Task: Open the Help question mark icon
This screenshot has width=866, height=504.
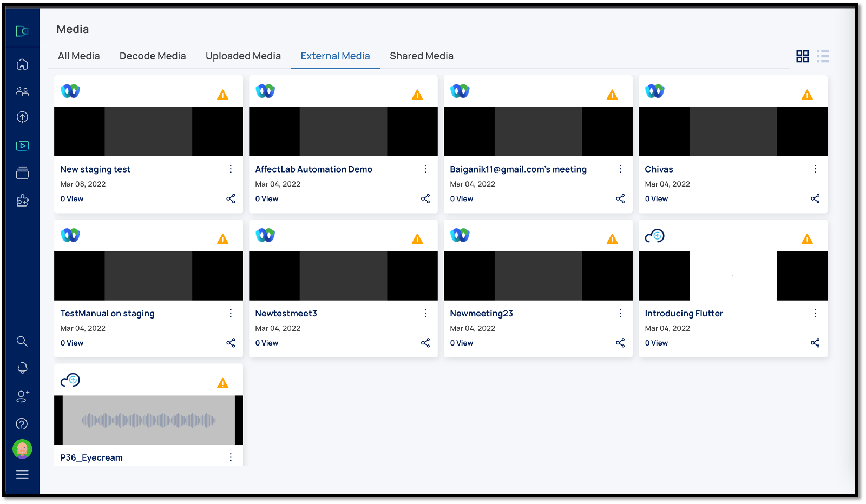Action: (x=22, y=423)
